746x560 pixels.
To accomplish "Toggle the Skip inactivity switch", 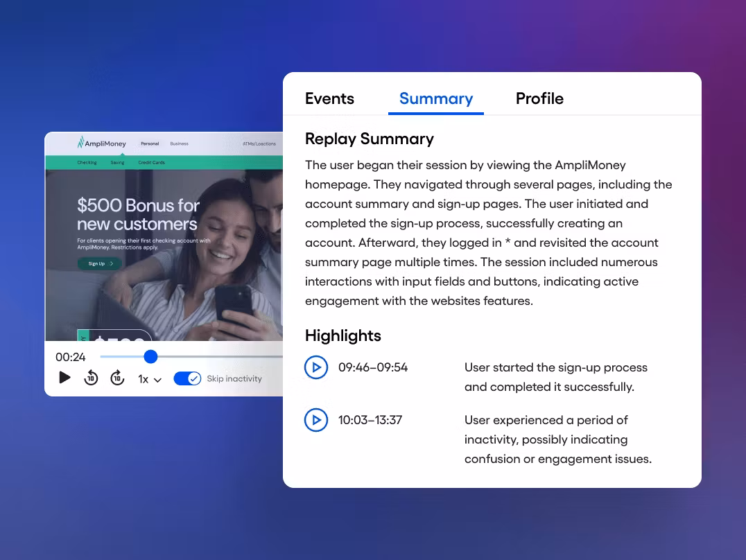I will (x=187, y=378).
